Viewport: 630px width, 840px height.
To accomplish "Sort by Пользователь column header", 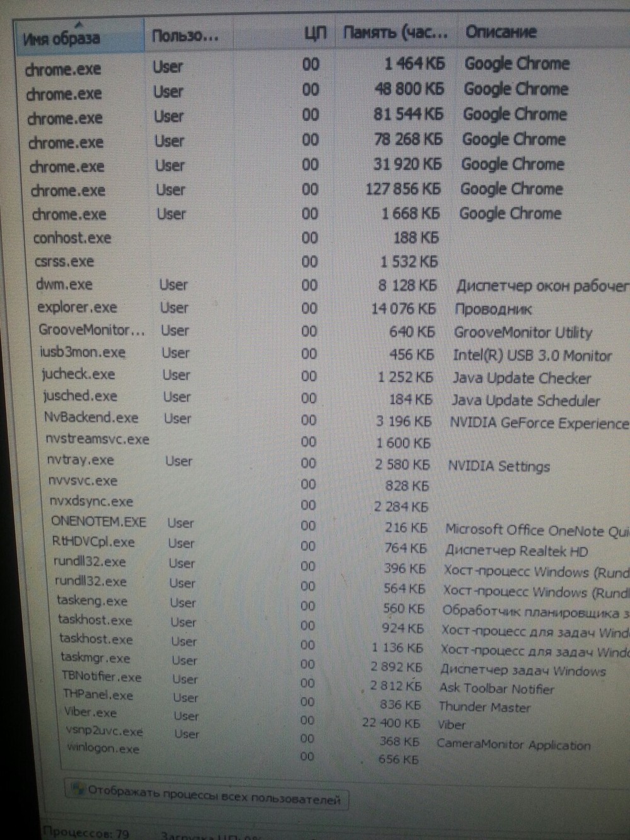I will (x=190, y=35).
